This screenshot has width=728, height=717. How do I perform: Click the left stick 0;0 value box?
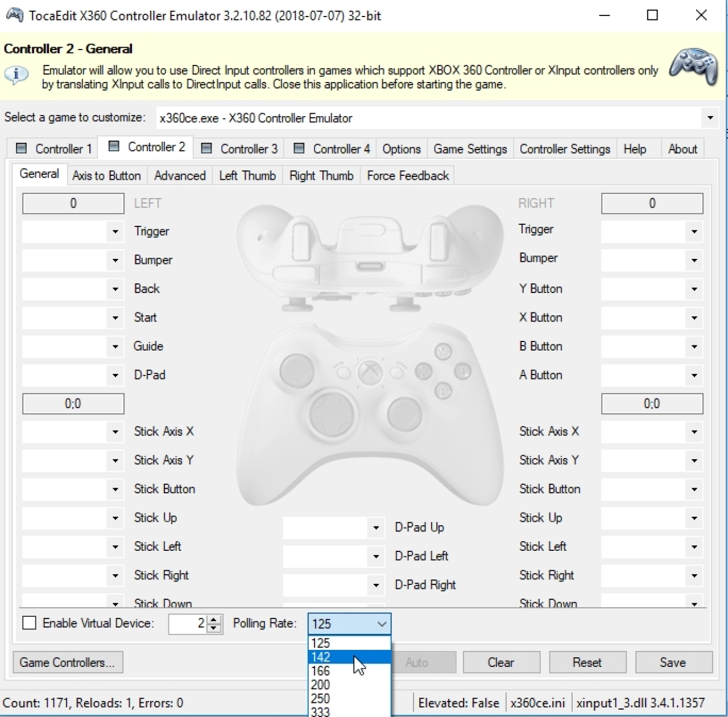tap(73, 403)
